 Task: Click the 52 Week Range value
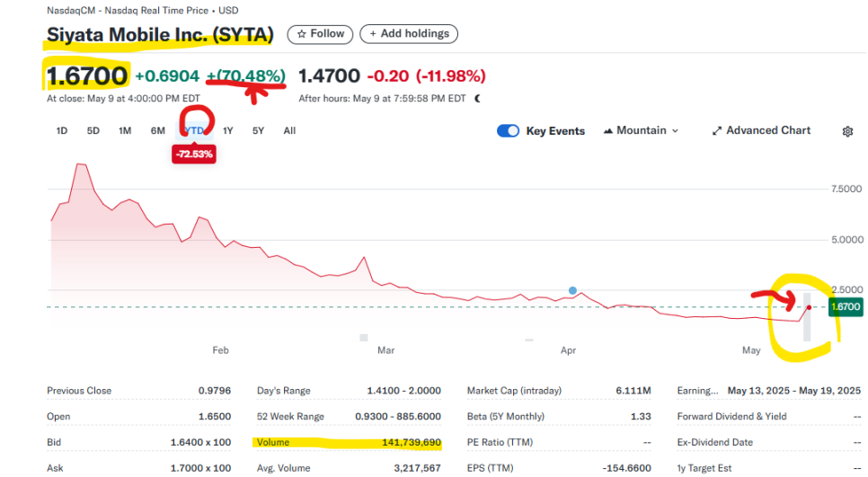pyautogui.click(x=397, y=417)
